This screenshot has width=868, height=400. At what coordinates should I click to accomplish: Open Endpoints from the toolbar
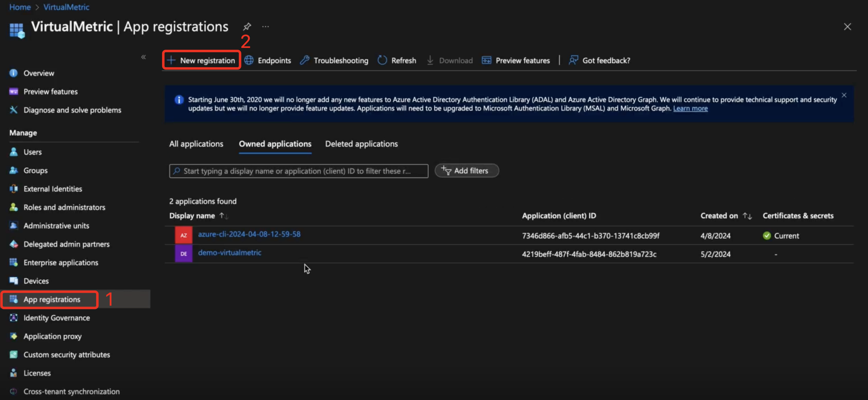pyautogui.click(x=268, y=60)
